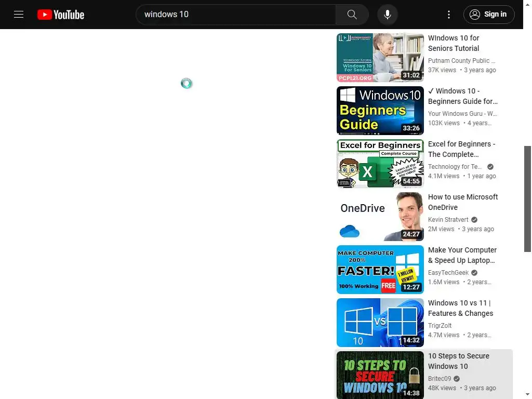Open title 'How to use Microsoft OneDrive'
The width and height of the screenshot is (532, 399).
tap(463, 202)
